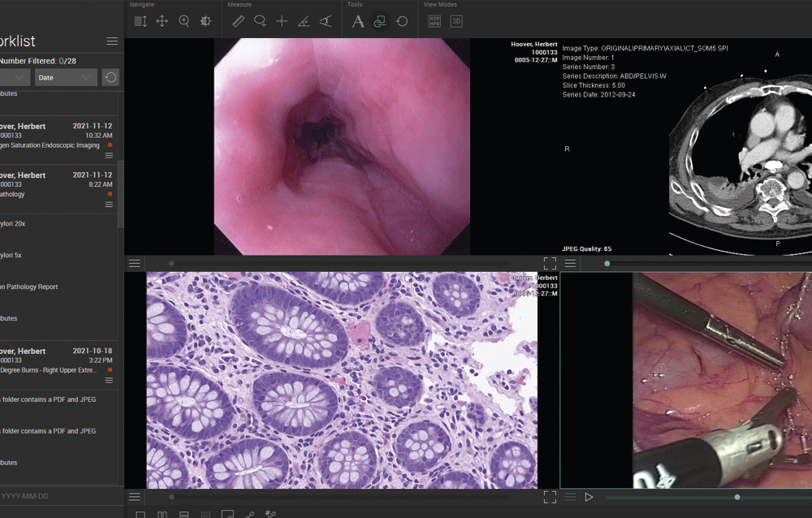
Task: Open the worklist hamburger menu
Action: pyautogui.click(x=112, y=41)
